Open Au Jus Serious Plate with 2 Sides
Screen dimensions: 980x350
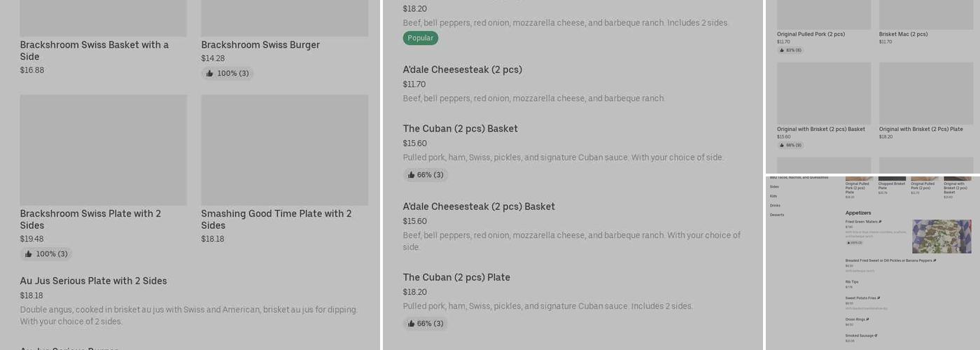pos(93,281)
